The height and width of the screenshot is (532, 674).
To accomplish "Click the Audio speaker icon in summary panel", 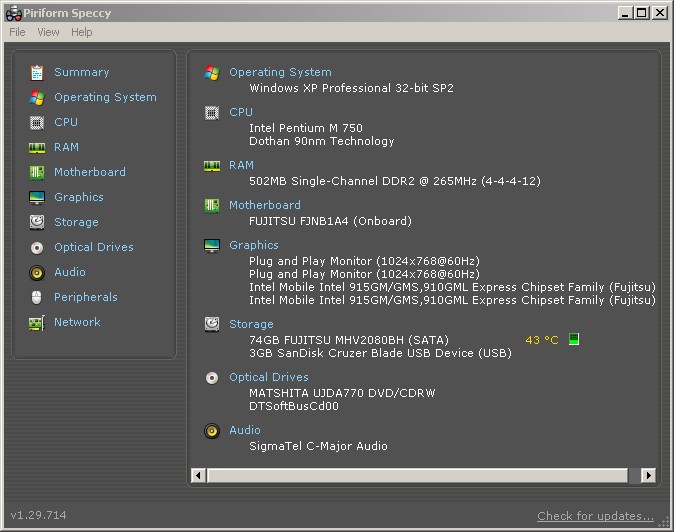I will [212, 431].
